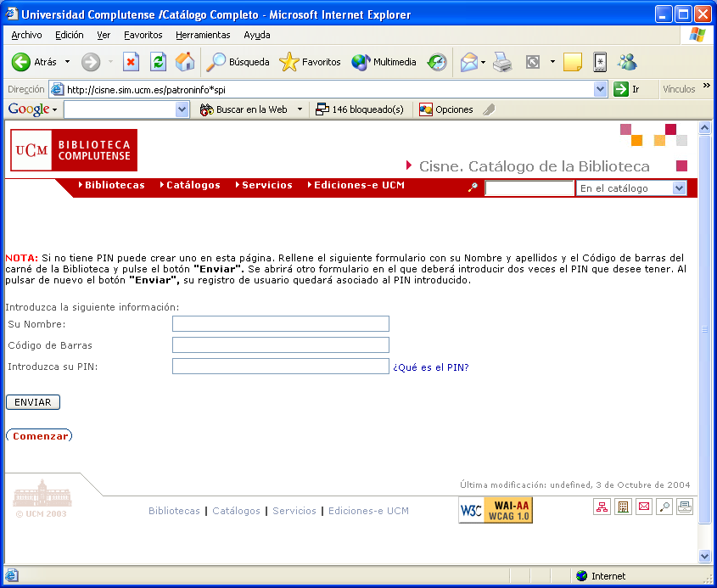The width and height of the screenshot is (717, 588).
Task: Open footer Ediciones-e UCM link
Action: click(x=368, y=511)
